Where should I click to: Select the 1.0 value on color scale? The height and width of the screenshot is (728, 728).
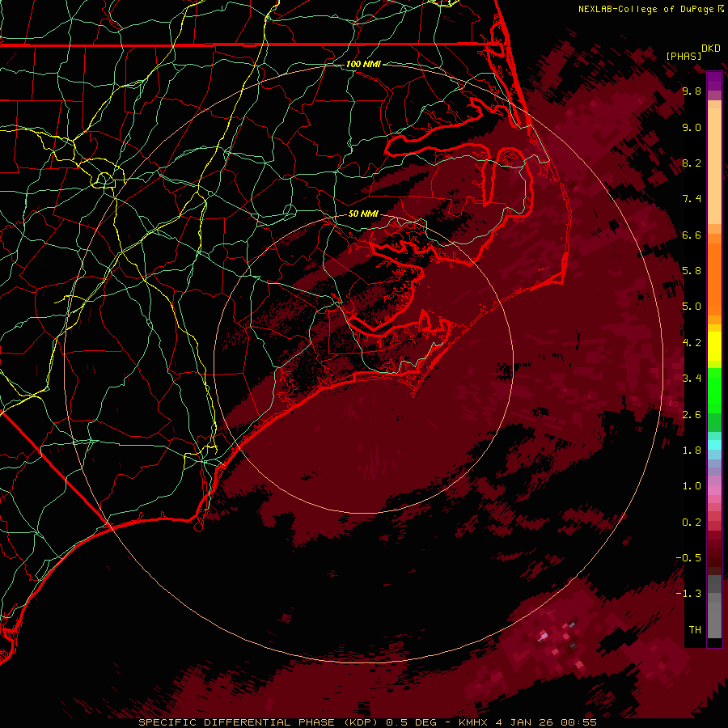click(692, 486)
